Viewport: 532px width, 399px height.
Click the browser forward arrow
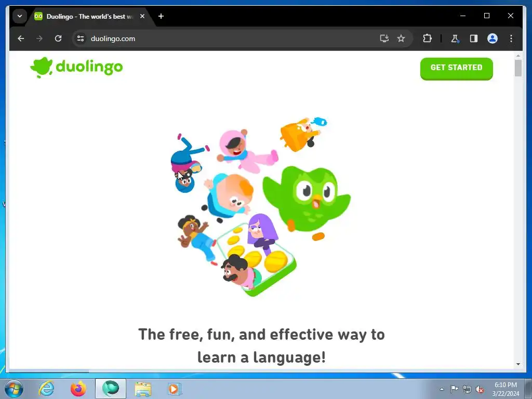tap(39, 38)
